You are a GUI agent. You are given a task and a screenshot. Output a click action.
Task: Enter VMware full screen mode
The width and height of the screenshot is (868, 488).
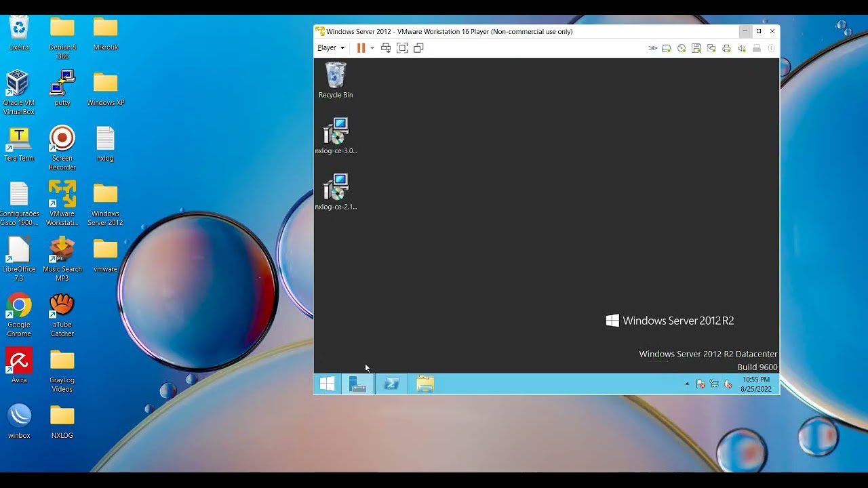(x=402, y=48)
